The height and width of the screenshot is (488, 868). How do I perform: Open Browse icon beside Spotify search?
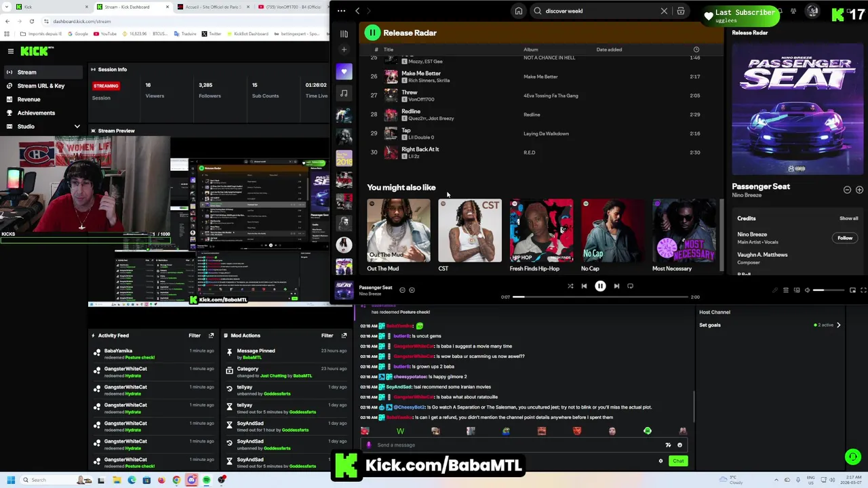tap(681, 11)
